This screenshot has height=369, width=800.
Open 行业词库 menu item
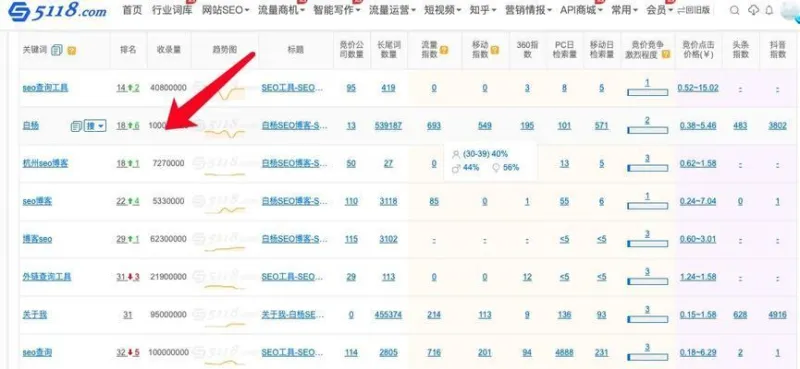click(172, 10)
